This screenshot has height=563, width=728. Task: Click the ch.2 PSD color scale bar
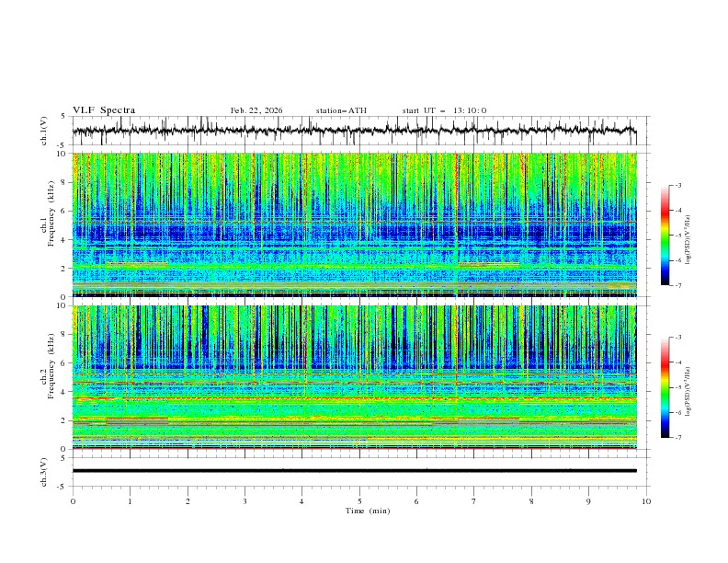pos(665,387)
